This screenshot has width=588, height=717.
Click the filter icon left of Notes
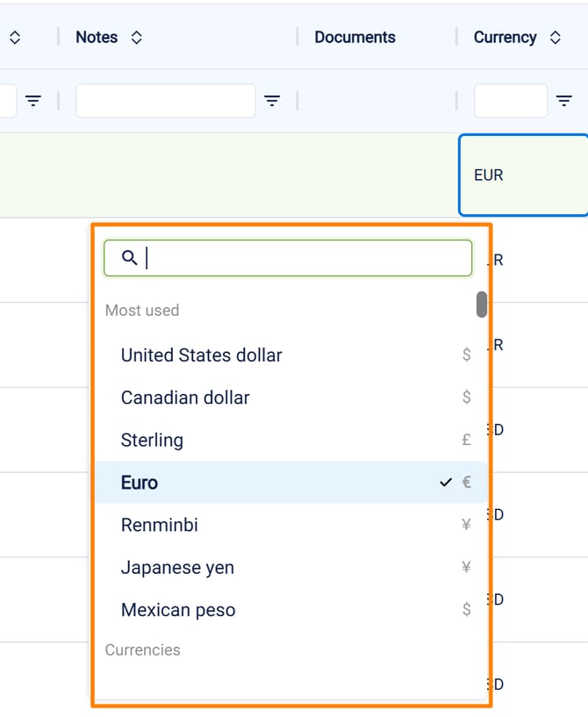point(33,102)
